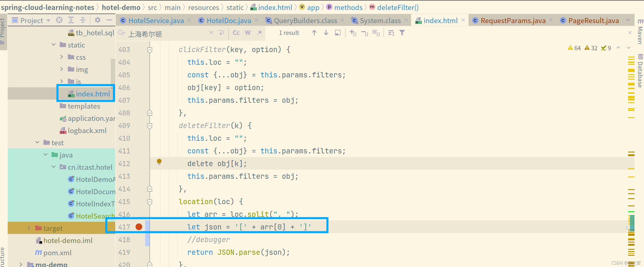This screenshot has height=267, width=644.
Task: Toggle Words (W) search option
Action: coord(248,33)
